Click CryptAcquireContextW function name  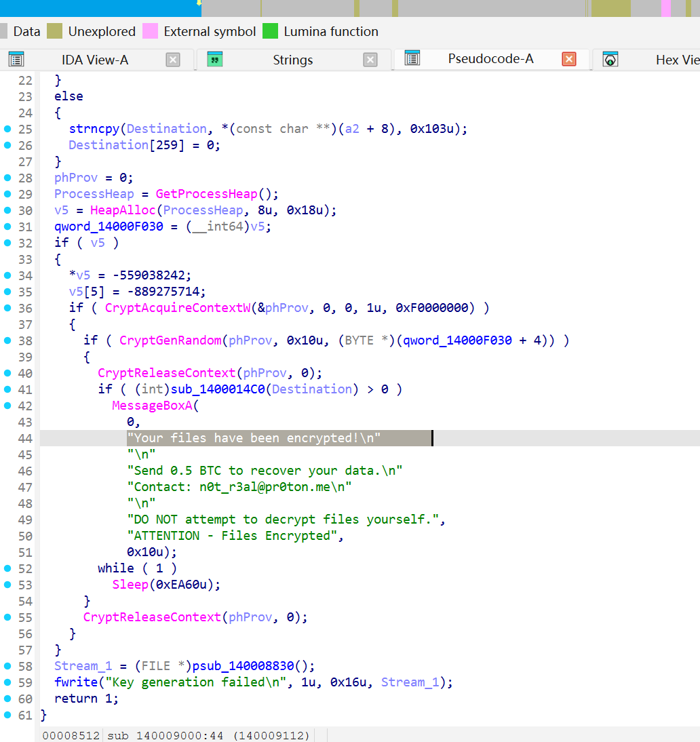178,308
